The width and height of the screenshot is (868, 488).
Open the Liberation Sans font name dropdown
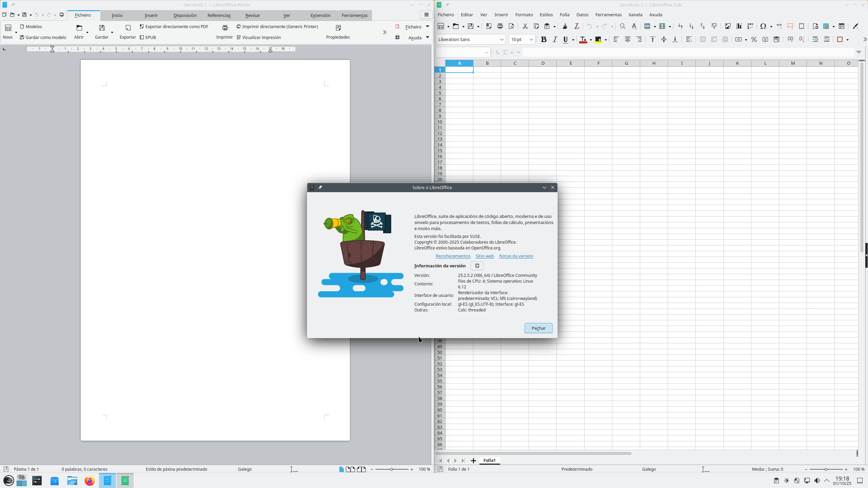(501, 40)
